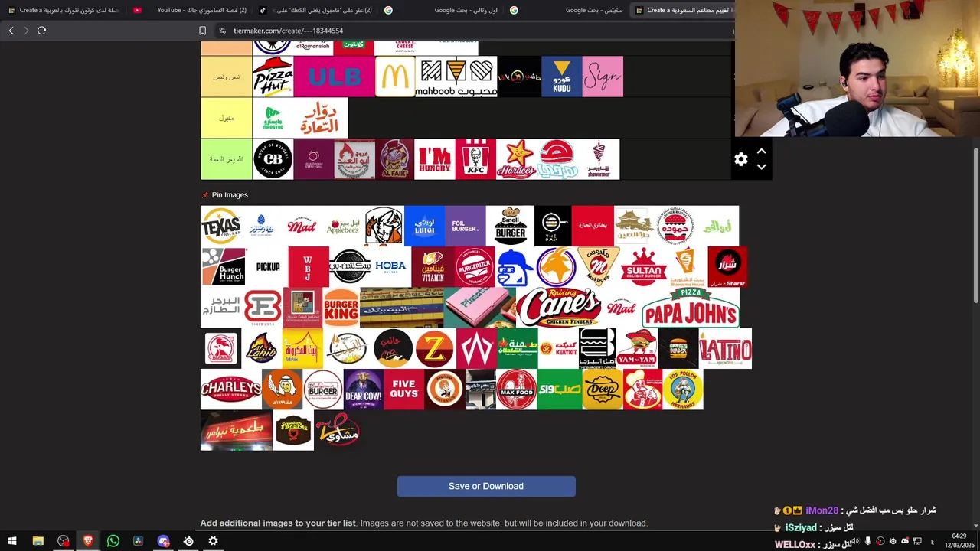Select the pink Sign logo in tier

tap(603, 77)
